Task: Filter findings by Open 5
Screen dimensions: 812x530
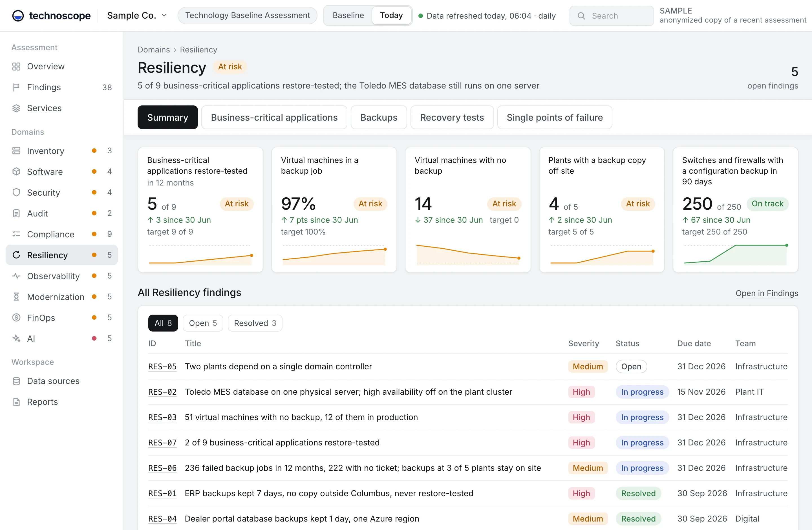Action: point(203,323)
